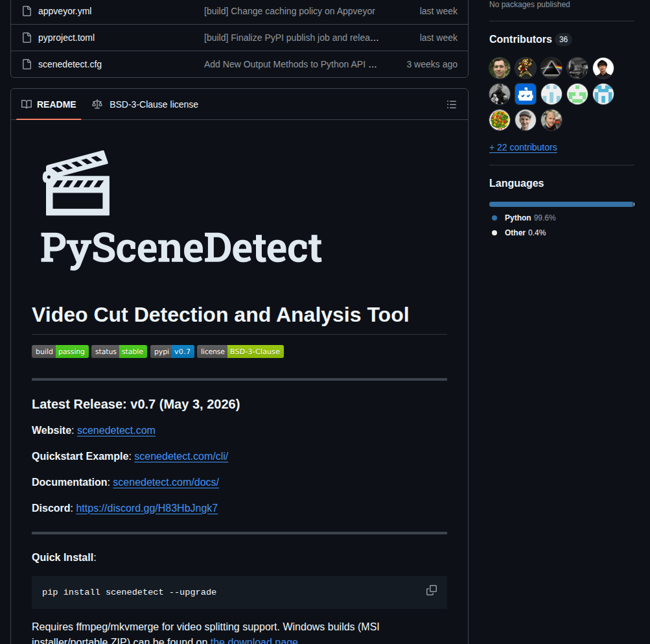Open the pixel-art soldier contributor avatar
The height and width of the screenshot is (644, 650).
pyautogui.click(x=525, y=68)
